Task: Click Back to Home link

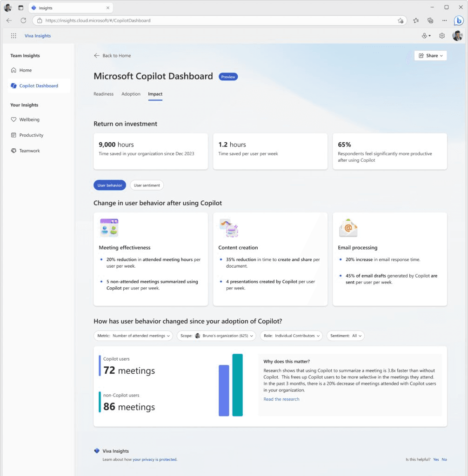Action: (117, 56)
